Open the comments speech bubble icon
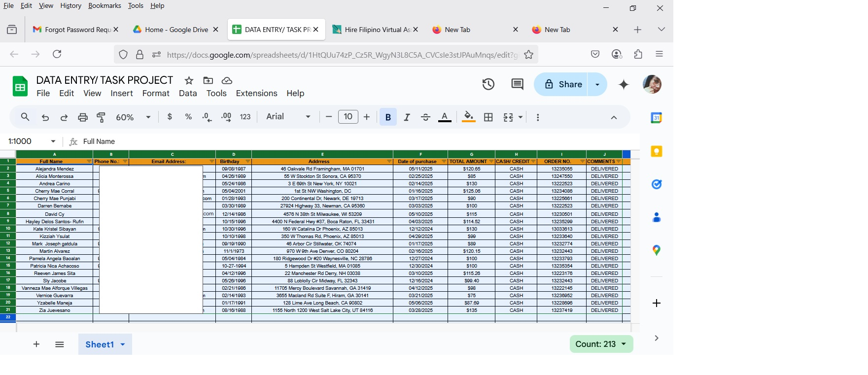Viewport: 868px width, 375px height. pos(517,84)
